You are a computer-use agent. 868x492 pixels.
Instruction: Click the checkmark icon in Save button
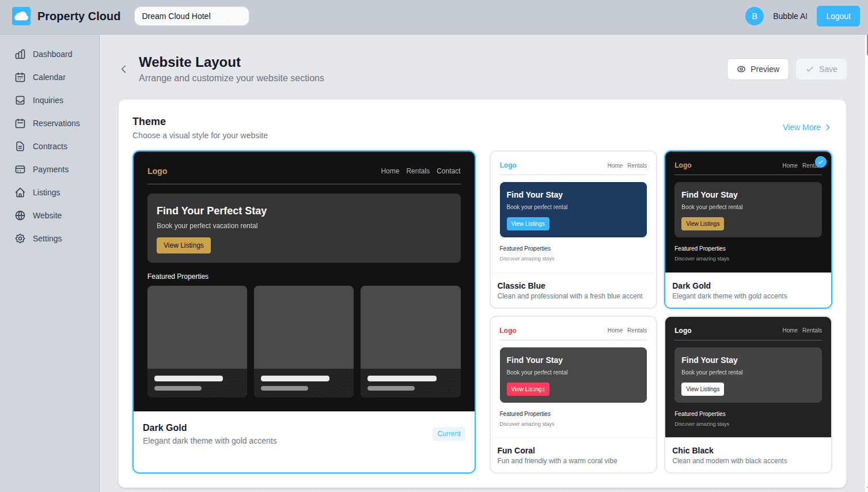tap(810, 69)
